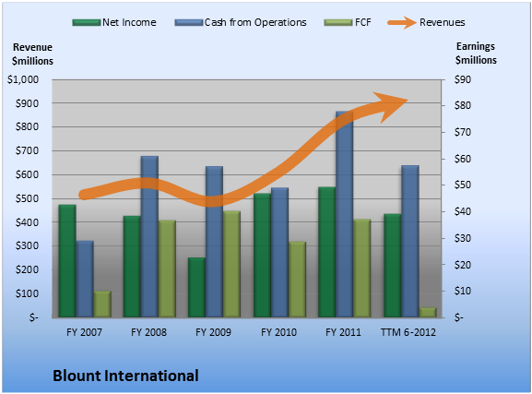Click the Cash from Operations legend swatch
Viewport: 532px width, 394px height.
189,23
